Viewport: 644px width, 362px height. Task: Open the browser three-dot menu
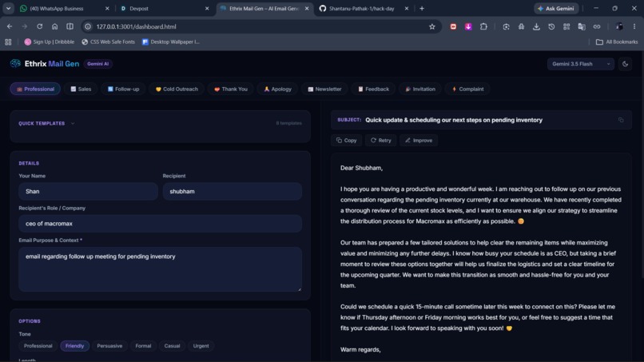click(634, 26)
